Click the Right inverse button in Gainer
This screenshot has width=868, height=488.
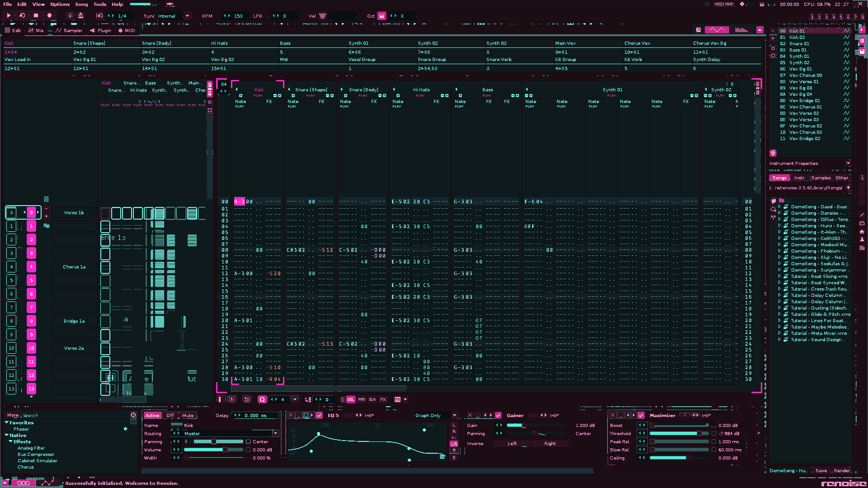(550, 443)
